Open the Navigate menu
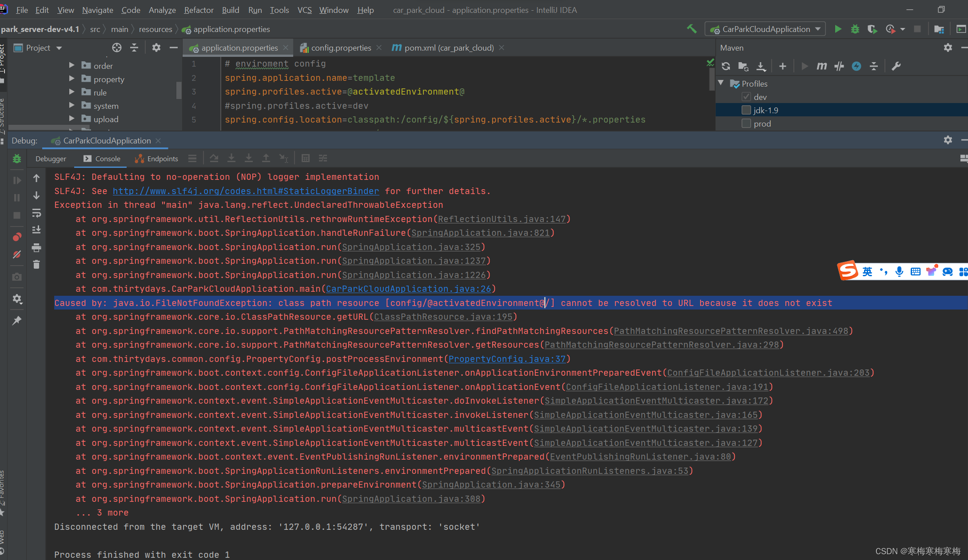The width and height of the screenshot is (968, 560). pyautogui.click(x=97, y=10)
